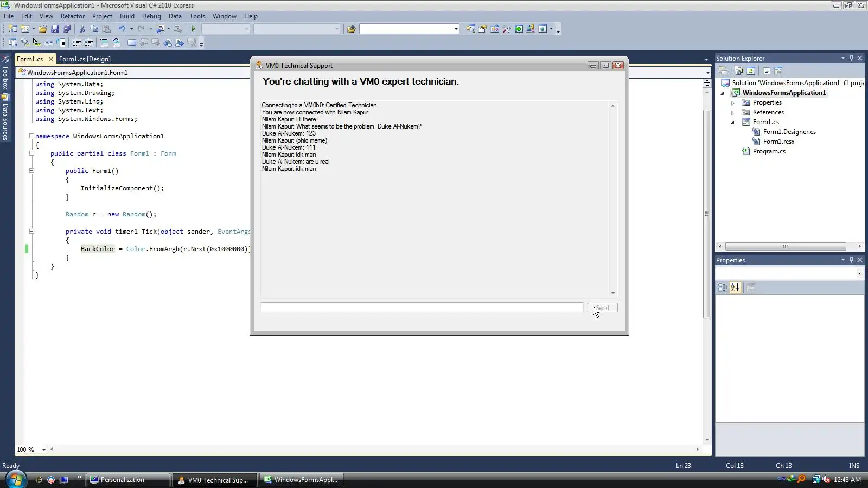868x488 pixels.
Task: Click the Copy toolbar icon
Action: coord(94,29)
